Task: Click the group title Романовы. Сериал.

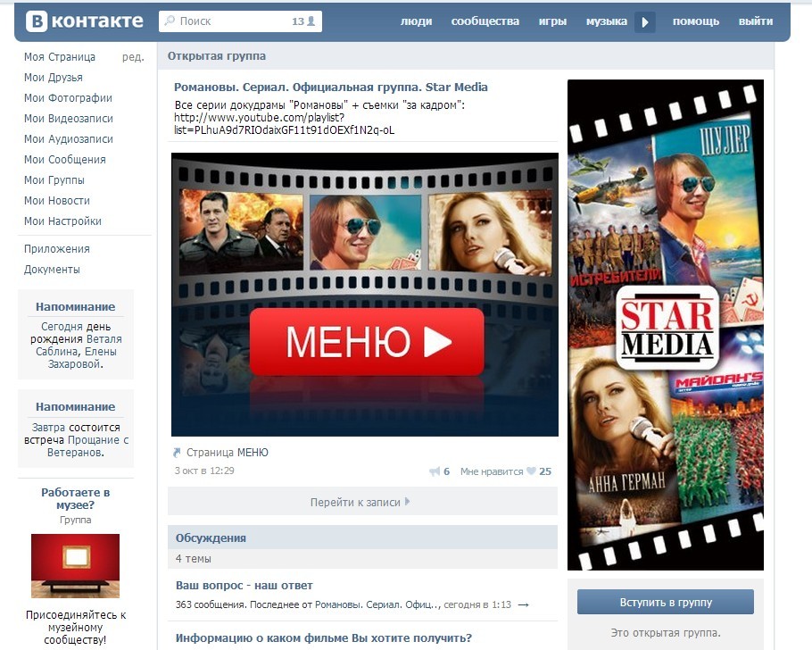Action: coord(330,87)
